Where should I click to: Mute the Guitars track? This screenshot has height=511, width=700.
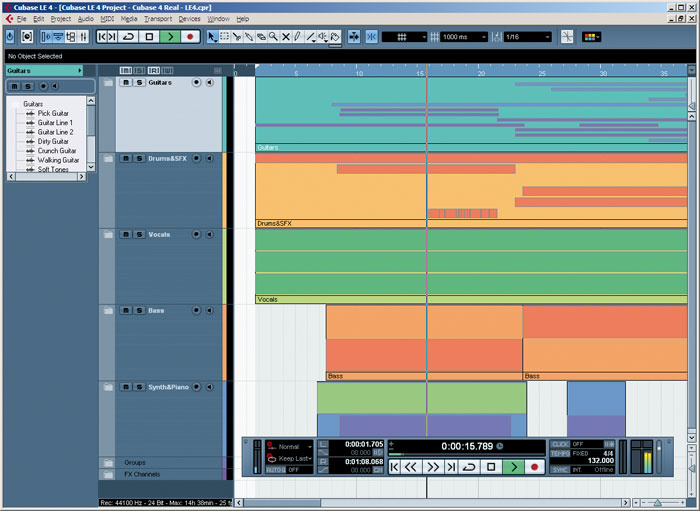click(x=126, y=83)
